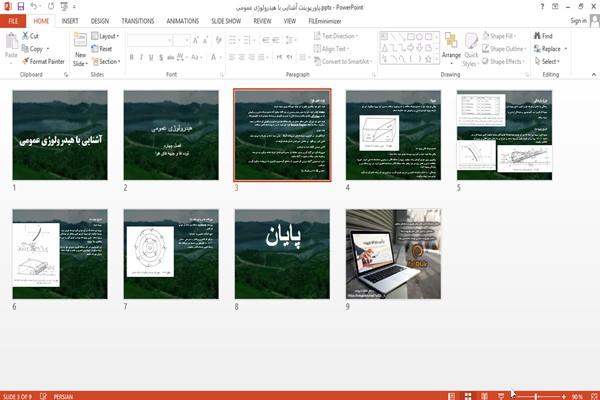Click Convert to SmartArt

tap(343, 61)
